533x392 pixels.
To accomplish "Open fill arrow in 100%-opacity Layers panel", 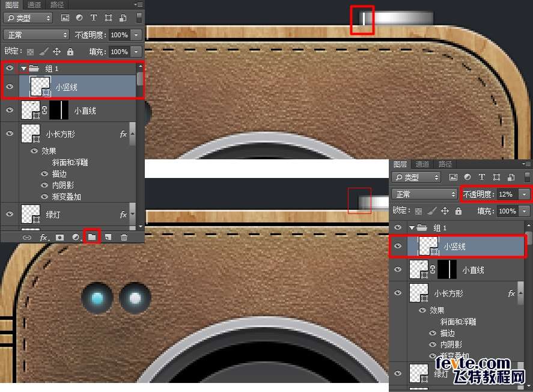I will [136, 52].
